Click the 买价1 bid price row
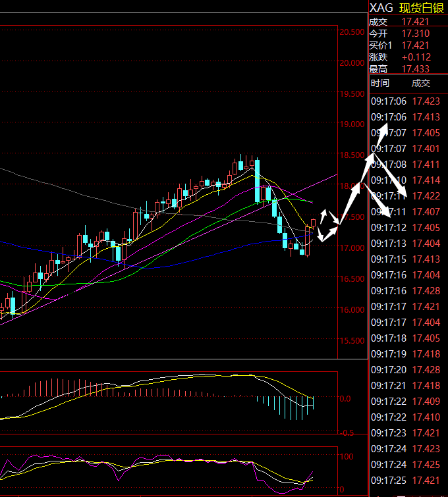 405,45
